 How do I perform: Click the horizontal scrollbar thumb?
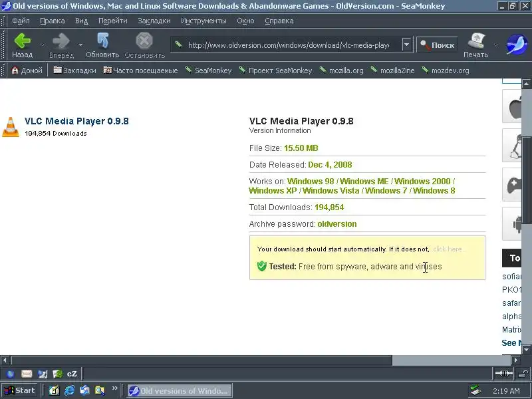click(202, 360)
